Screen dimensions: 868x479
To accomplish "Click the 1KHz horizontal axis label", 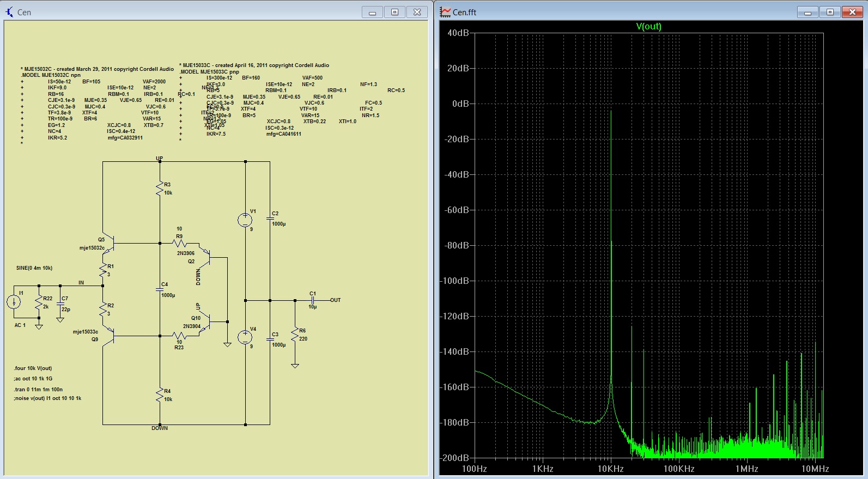I will 543,469.
